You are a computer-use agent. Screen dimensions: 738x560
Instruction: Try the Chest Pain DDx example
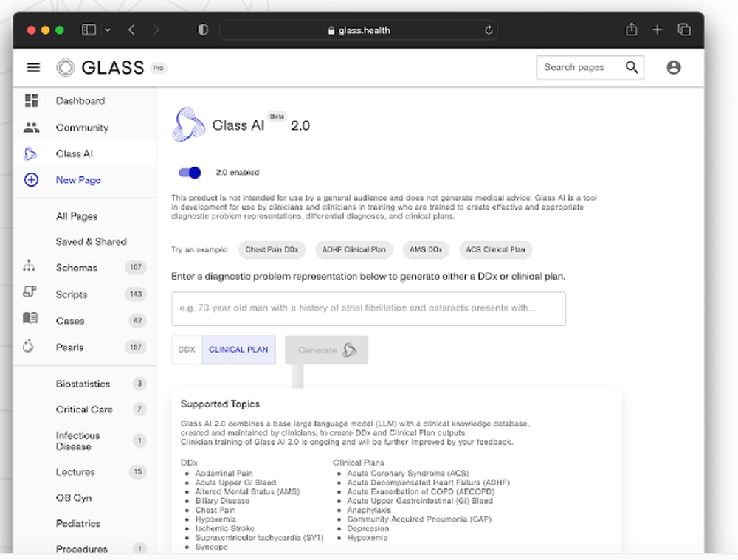pyautogui.click(x=272, y=249)
